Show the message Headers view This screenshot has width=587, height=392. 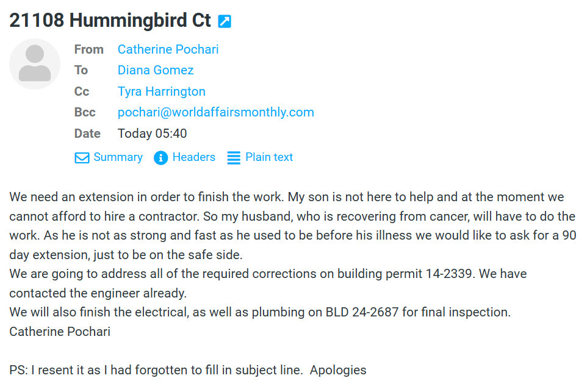[193, 157]
